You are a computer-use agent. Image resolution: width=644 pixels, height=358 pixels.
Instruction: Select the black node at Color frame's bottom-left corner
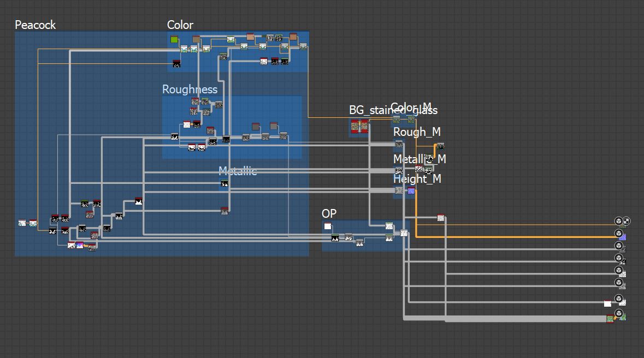pos(176,64)
